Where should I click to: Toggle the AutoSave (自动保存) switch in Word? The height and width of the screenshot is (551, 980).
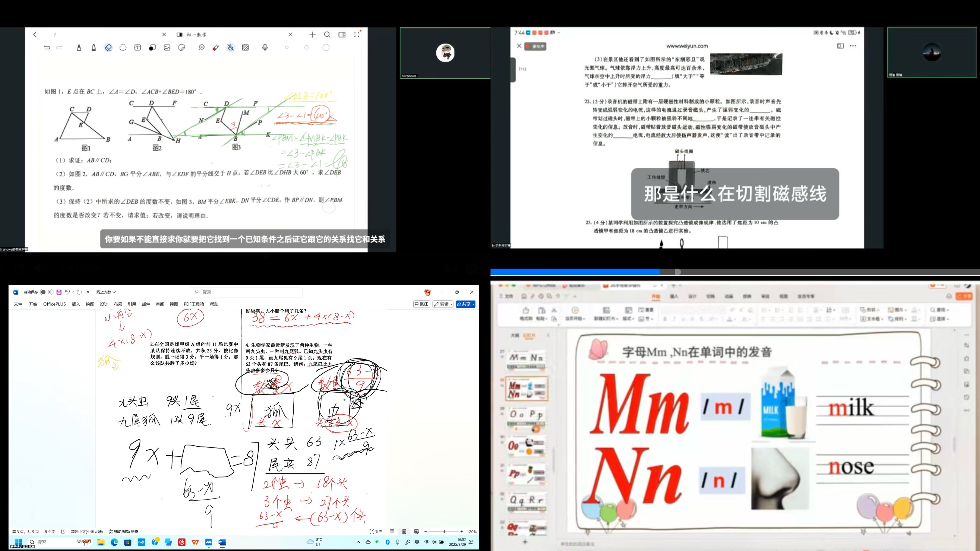[x=46, y=292]
